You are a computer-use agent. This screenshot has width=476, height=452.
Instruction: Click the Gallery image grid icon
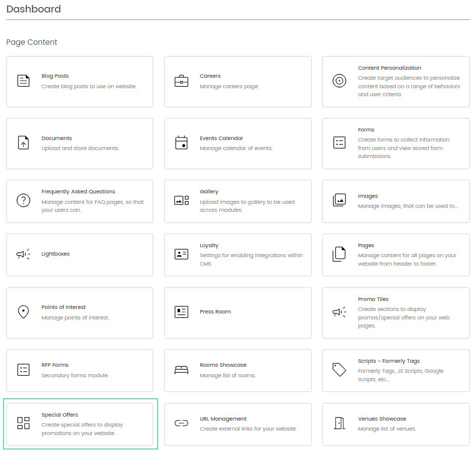coord(181,200)
